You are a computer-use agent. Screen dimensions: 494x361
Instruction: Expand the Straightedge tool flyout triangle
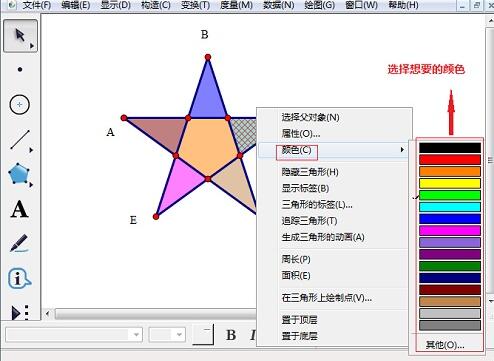click(x=31, y=150)
